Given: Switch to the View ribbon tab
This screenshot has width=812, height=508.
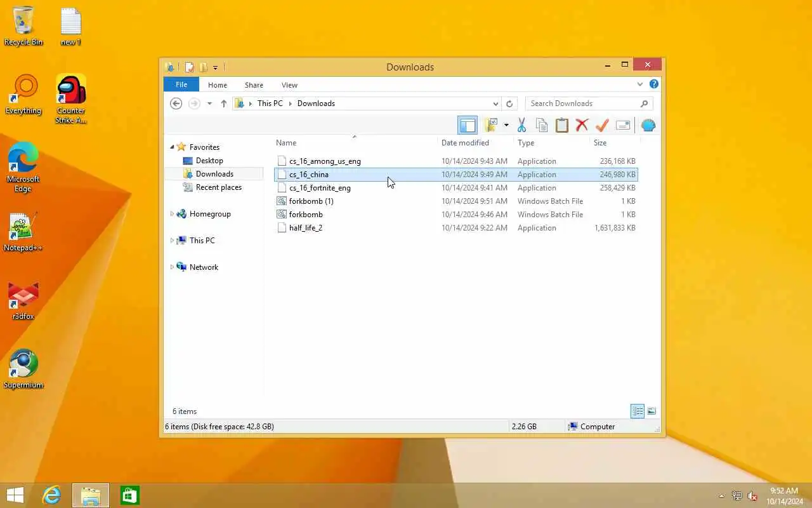Looking at the screenshot, I should [289, 84].
